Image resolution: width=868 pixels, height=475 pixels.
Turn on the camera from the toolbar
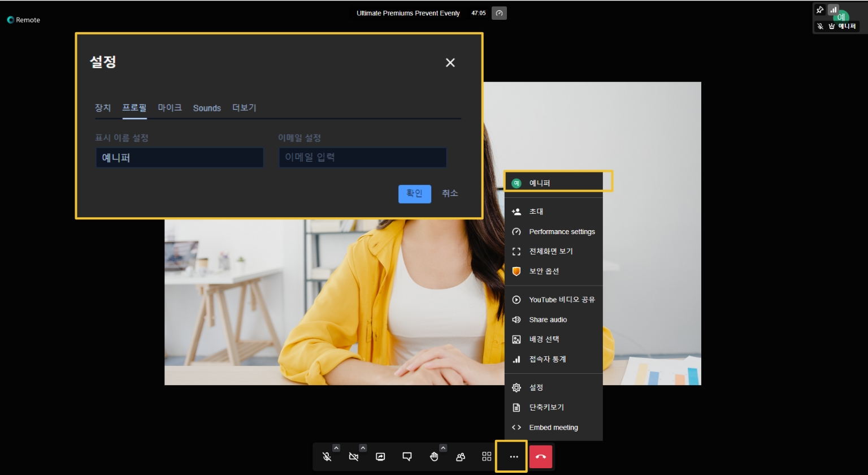pos(354,457)
